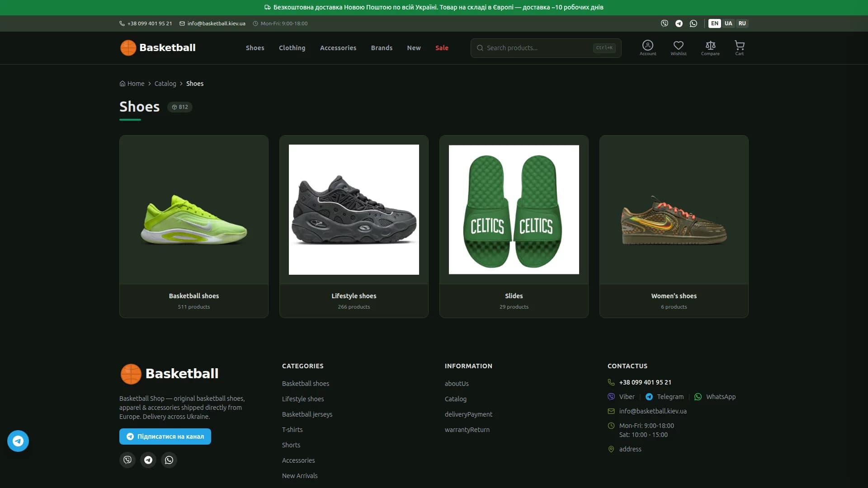Switch language to UA
Image resolution: width=868 pixels, height=488 pixels.
click(x=728, y=23)
